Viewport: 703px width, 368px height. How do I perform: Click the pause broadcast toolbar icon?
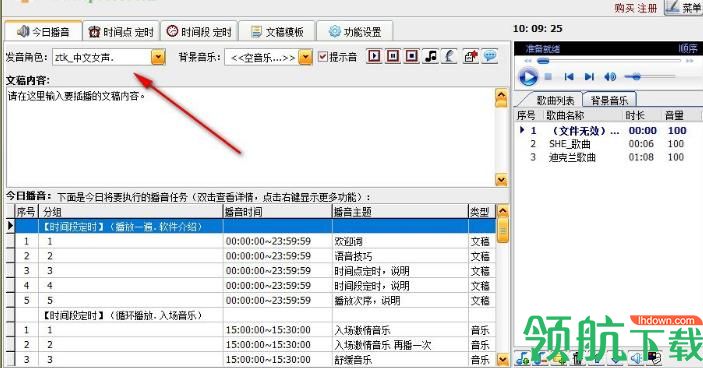(x=393, y=56)
